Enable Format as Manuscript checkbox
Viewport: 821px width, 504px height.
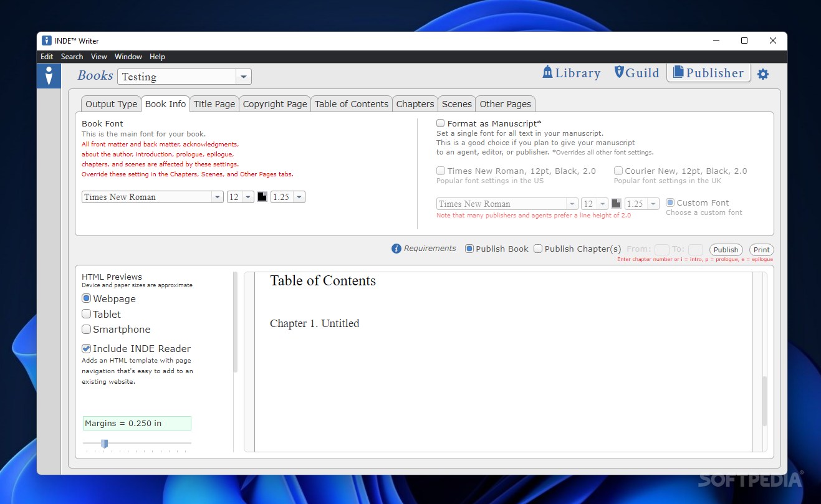441,123
